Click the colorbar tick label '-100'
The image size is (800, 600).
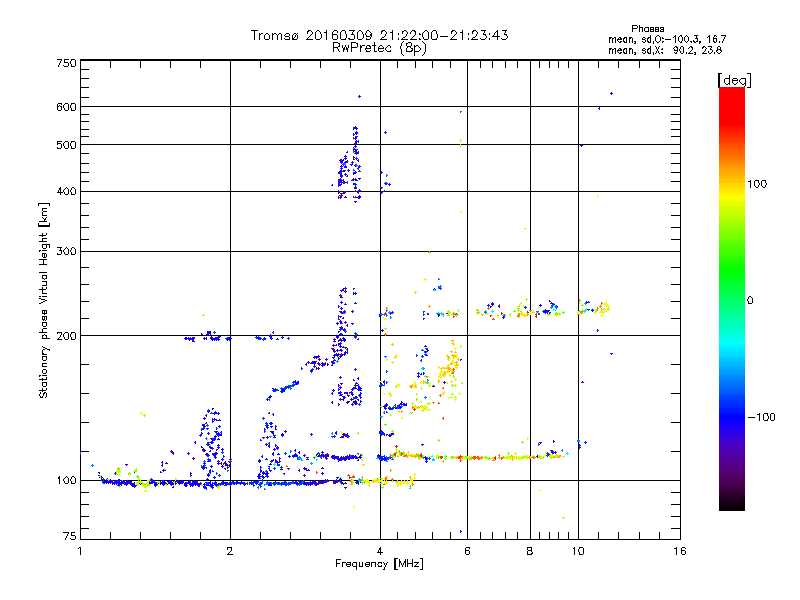[x=761, y=417]
